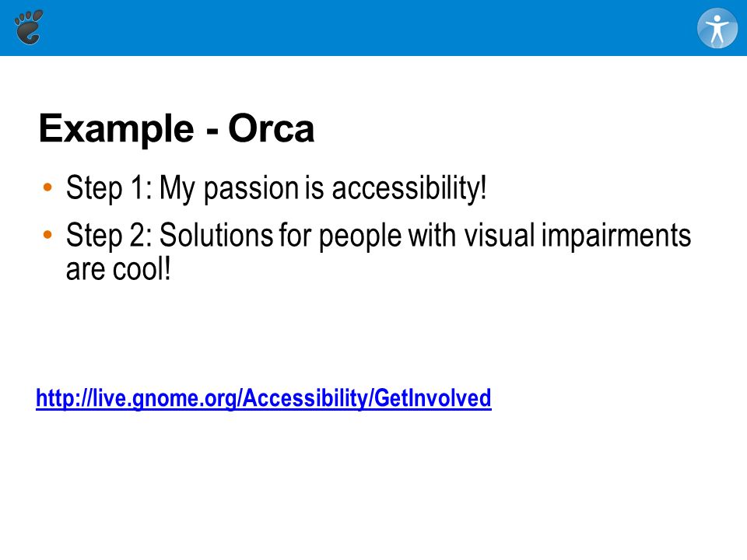Click the phrase "visual impairments"
This screenshot has height=560, width=747.
[577, 236]
